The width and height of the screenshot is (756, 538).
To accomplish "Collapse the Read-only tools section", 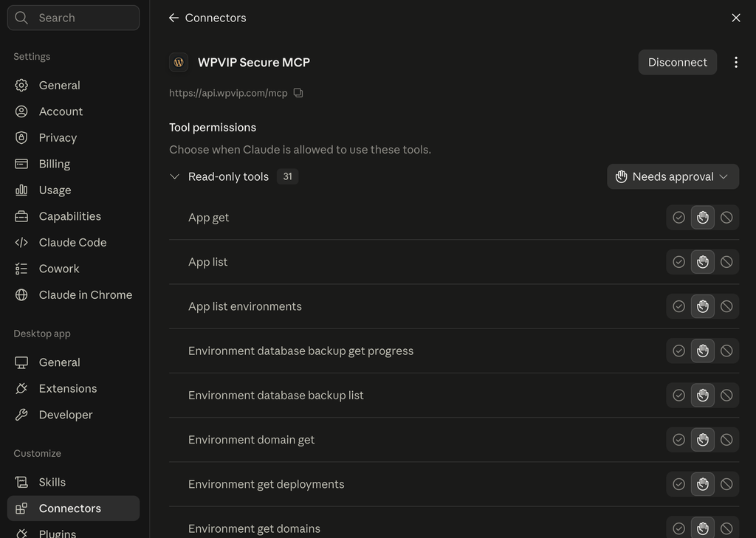I will point(174,176).
